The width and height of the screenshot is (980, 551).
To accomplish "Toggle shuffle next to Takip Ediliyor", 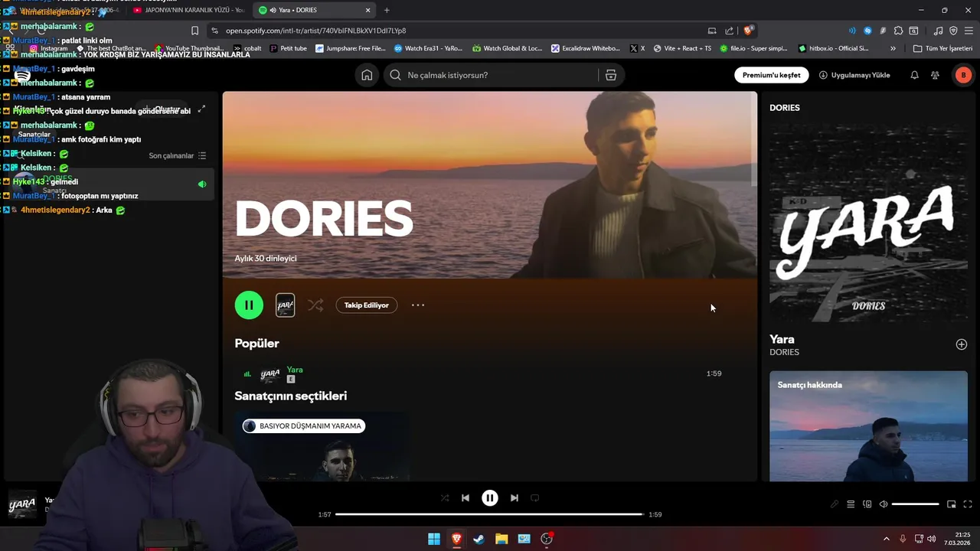I will [x=315, y=305].
